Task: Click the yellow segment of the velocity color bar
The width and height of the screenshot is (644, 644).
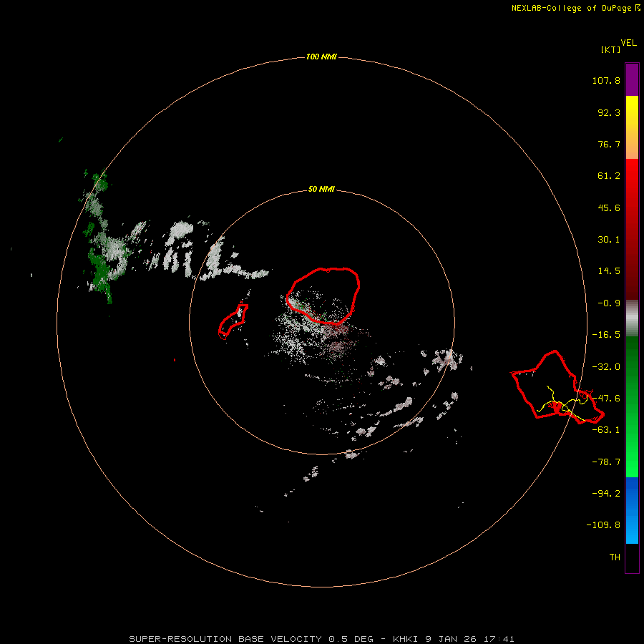Action: click(x=632, y=127)
